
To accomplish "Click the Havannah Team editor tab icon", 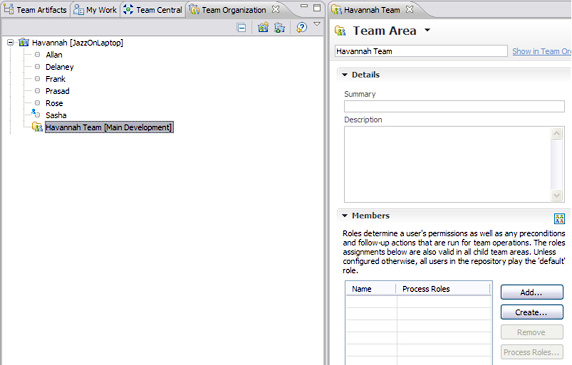I will [x=336, y=9].
